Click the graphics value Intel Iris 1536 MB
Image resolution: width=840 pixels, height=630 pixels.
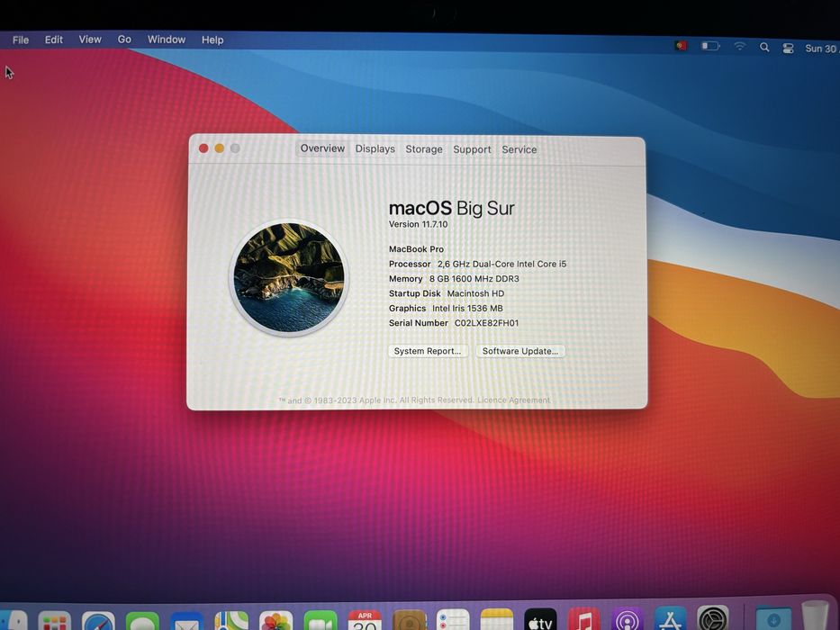[x=467, y=308]
